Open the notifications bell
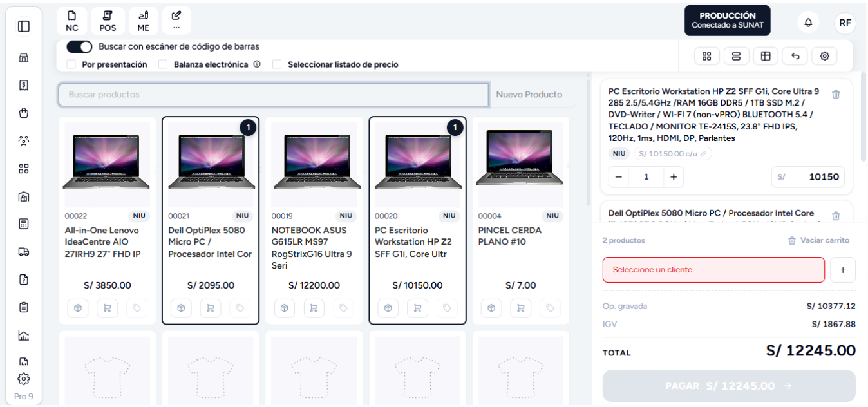This screenshot has width=868, height=407. pos(808,23)
